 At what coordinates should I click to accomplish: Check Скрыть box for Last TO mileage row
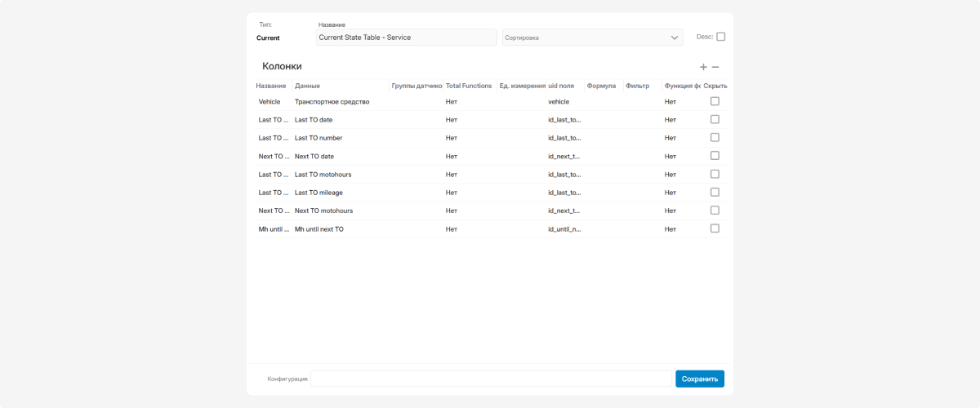(x=715, y=192)
